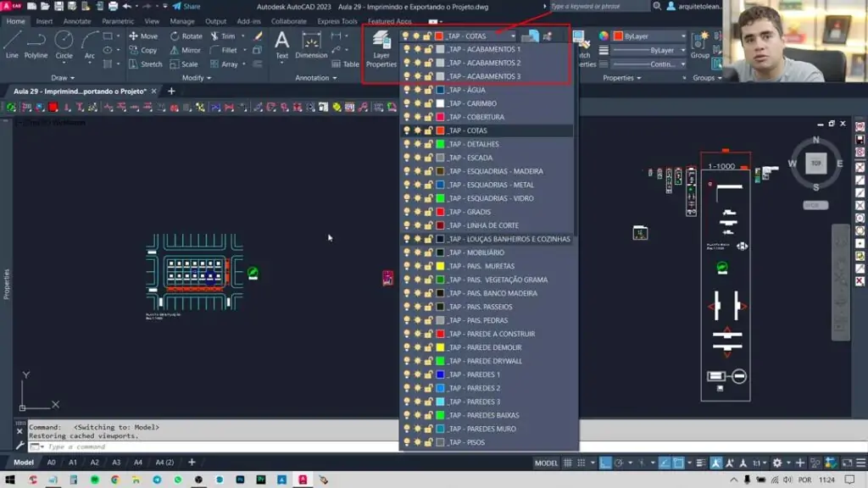This screenshot has width=868, height=488.
Task: Click the search magnifier icon in title bar
Action: (657, 6)
